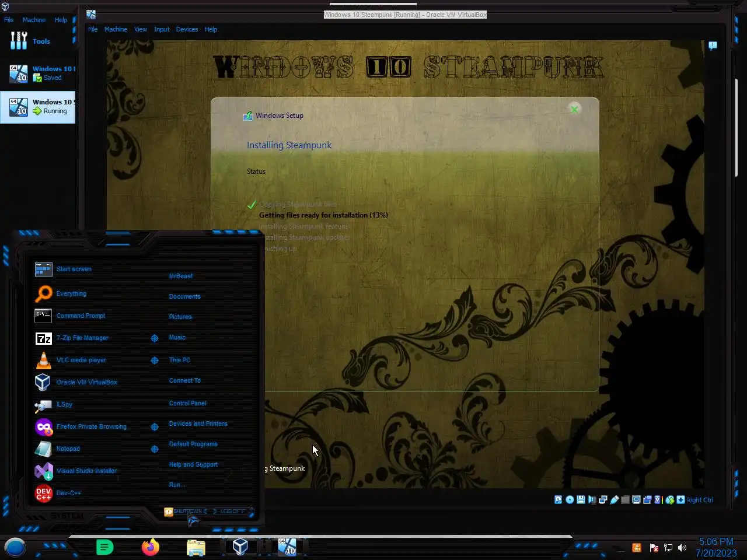
Task: Click the CPU virtualization V icon in VM status bar
Action: click(x=658, y=499)
